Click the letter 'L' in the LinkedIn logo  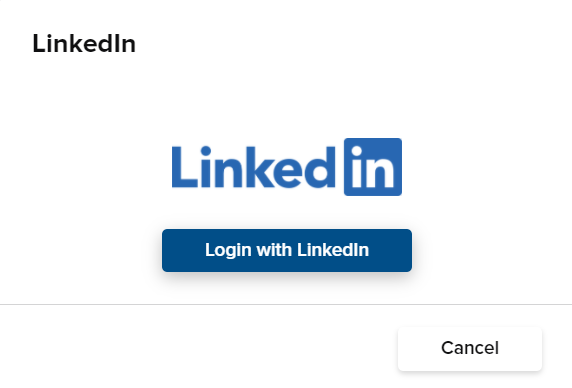tap(184, 167)
